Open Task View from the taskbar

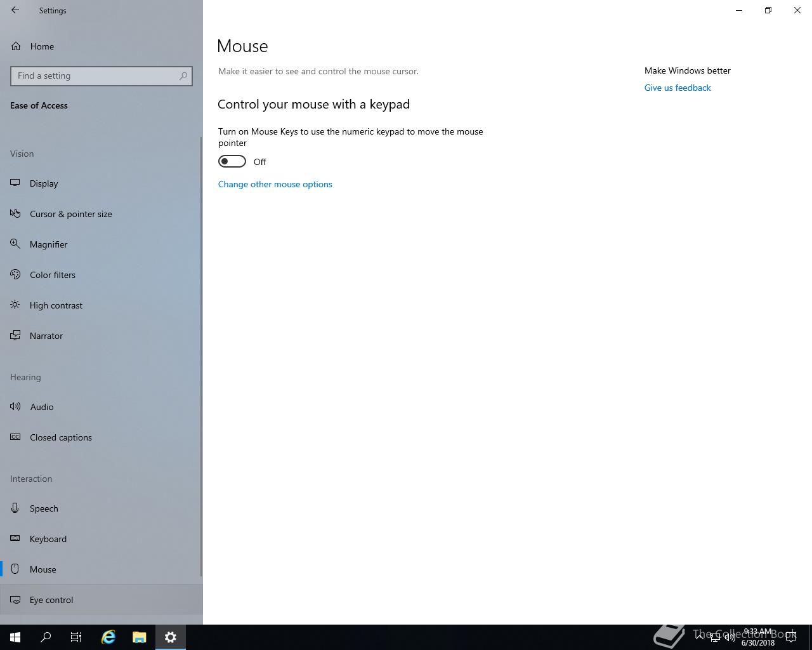click(x=76, y=637)
